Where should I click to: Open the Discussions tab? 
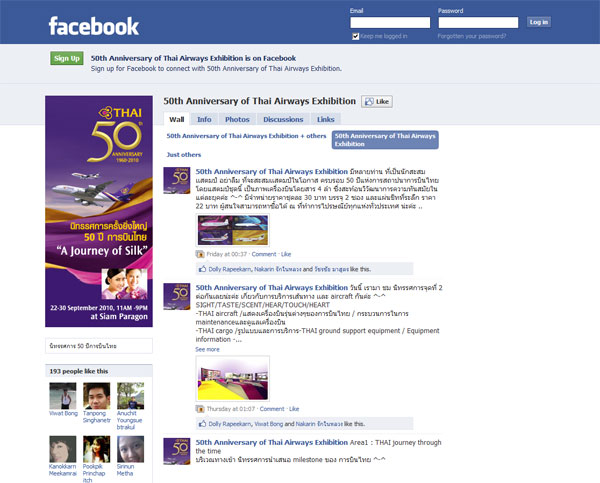pyautogui.click(x=283, y=119)
